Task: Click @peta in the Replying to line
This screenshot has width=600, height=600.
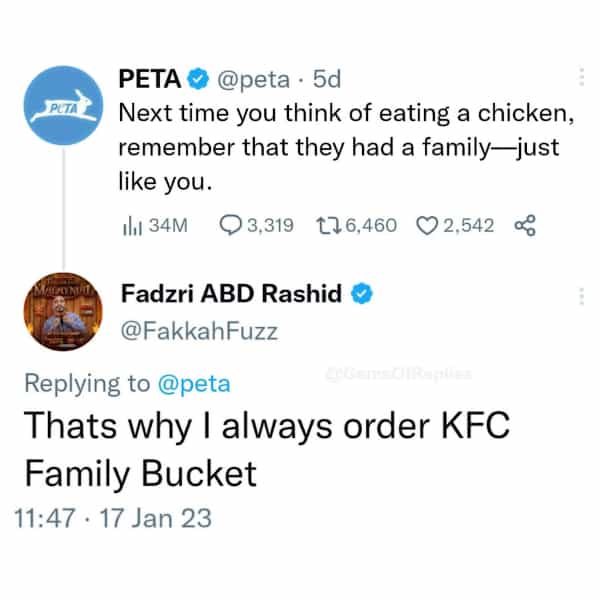Action: [195, 383]
